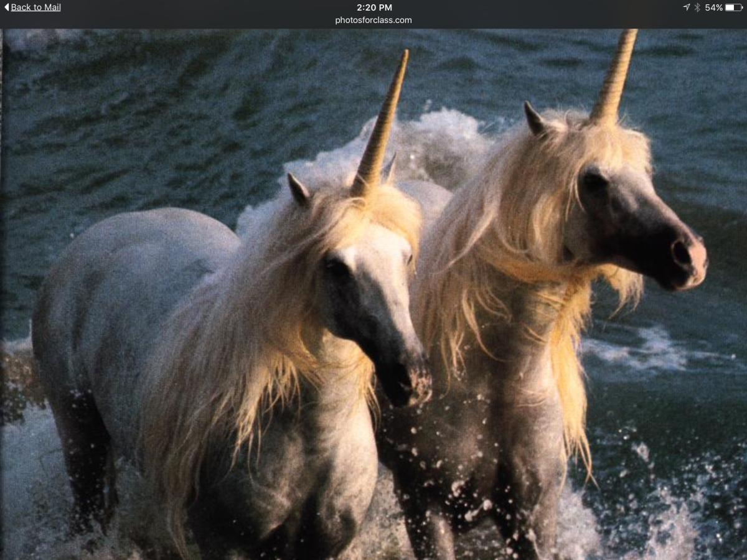Click the 54% battery percentage text
The width and height of the screenshot is (747, 560).
click(713, 7)
